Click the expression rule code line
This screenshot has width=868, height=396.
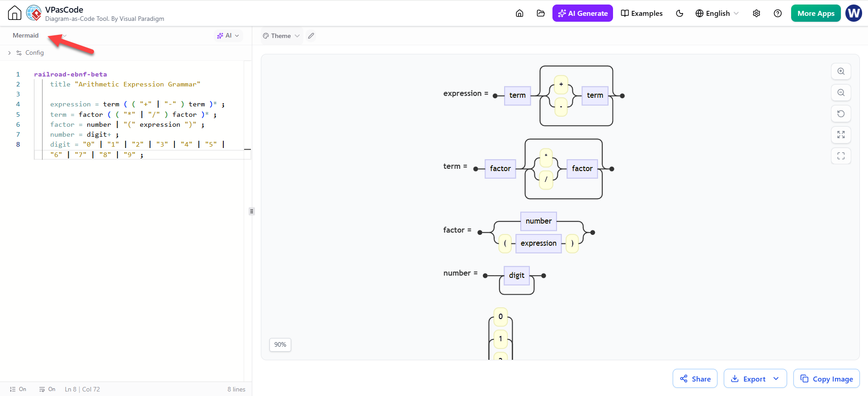(137, 104)
